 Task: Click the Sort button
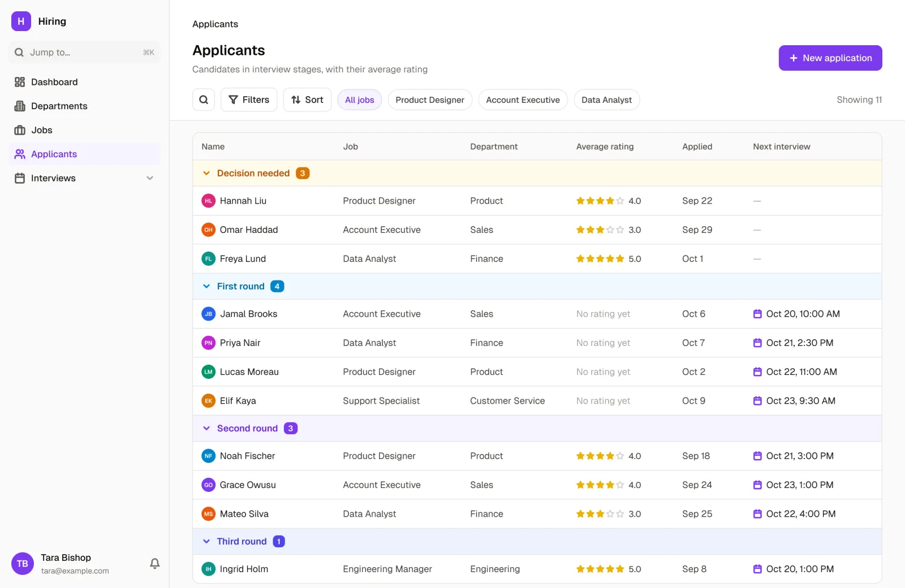coord(307,100)
